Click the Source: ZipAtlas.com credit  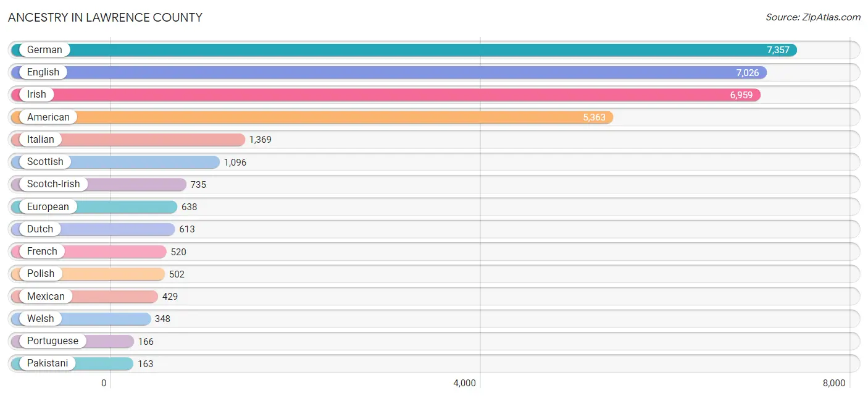[x=813, y=17]
